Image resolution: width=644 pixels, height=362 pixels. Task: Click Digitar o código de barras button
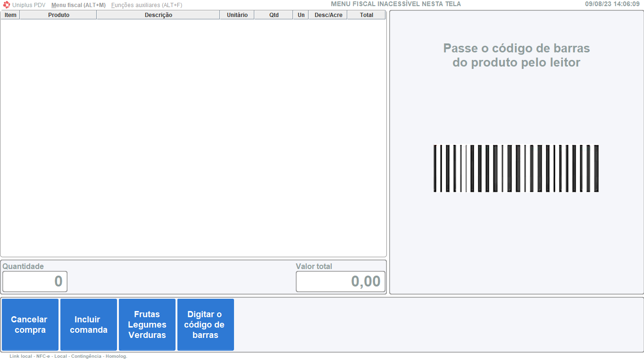(x=206, y=325)
